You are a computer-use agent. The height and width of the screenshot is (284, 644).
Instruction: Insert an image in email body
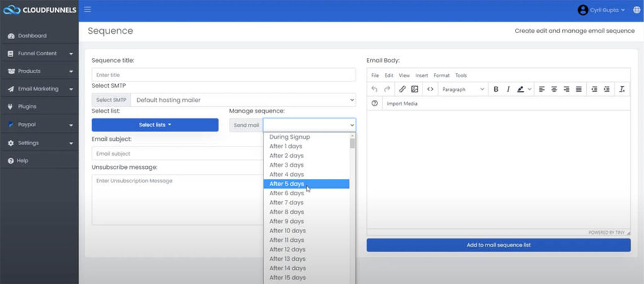pos(415,89)
